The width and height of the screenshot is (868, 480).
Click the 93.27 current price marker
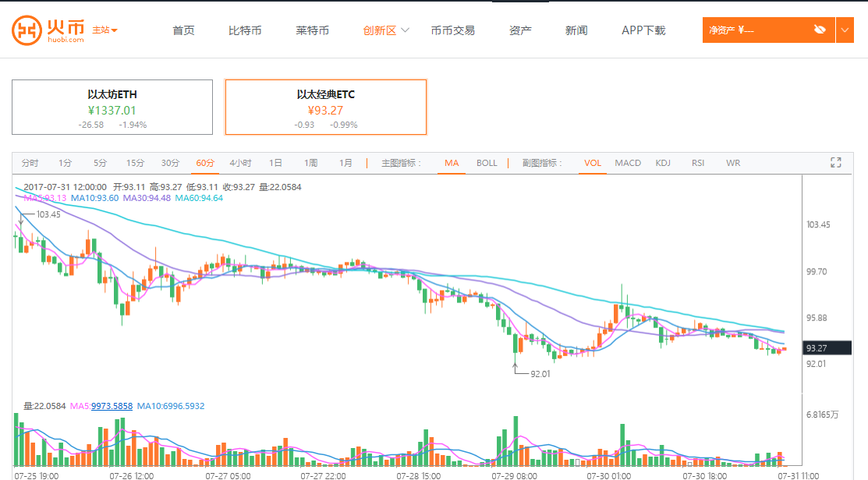click(827, 348)
